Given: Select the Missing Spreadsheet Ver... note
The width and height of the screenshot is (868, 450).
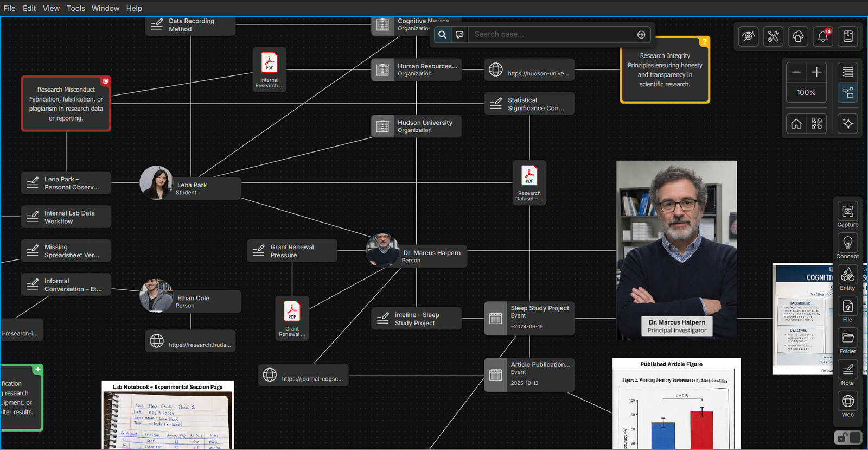Looking at the screenshot, I should [66, 251].
